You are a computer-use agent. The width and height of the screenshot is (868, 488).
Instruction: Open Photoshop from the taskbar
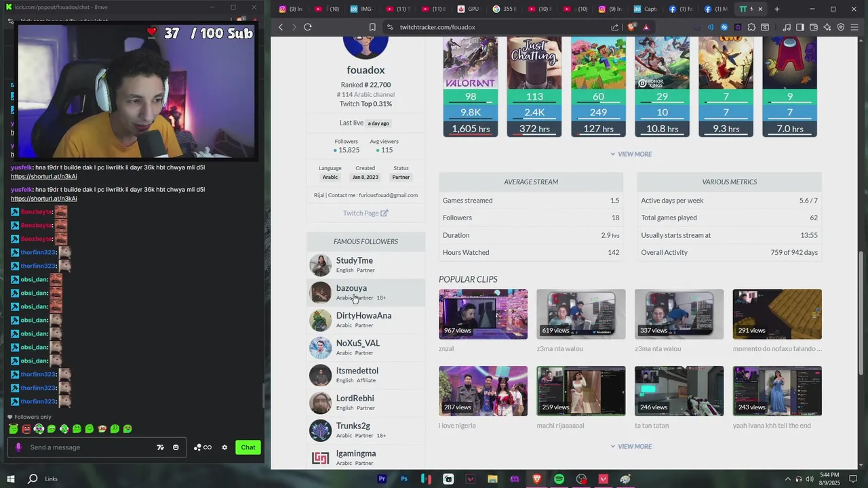404,479
